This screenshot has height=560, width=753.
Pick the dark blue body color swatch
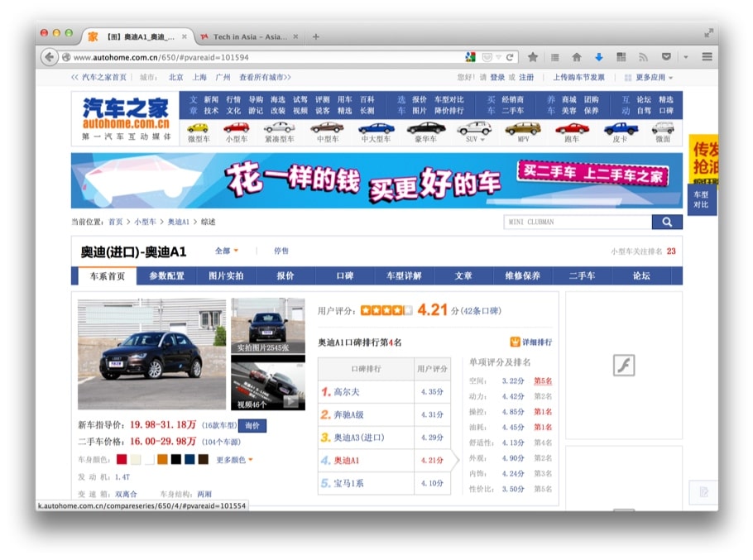189,459
